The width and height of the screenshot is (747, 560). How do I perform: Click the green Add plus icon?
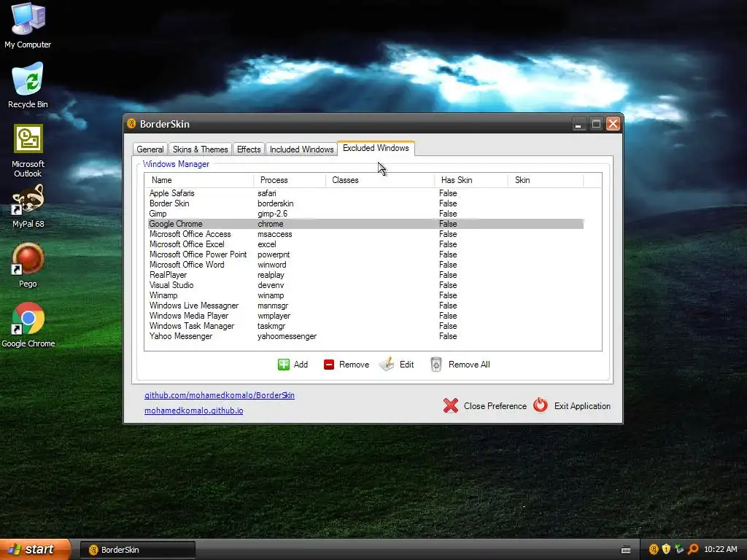click(284, 365)
